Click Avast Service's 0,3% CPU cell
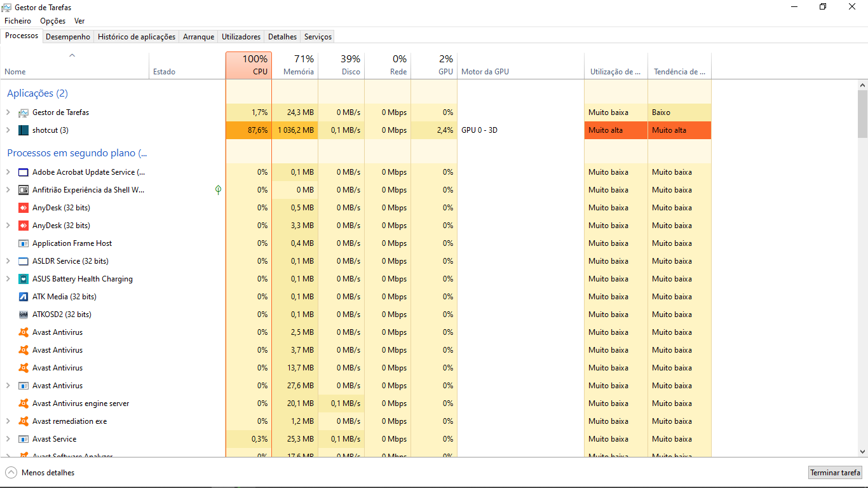This screenshot has height=488, width=868. pyautogui.click(x=248, y=439)
